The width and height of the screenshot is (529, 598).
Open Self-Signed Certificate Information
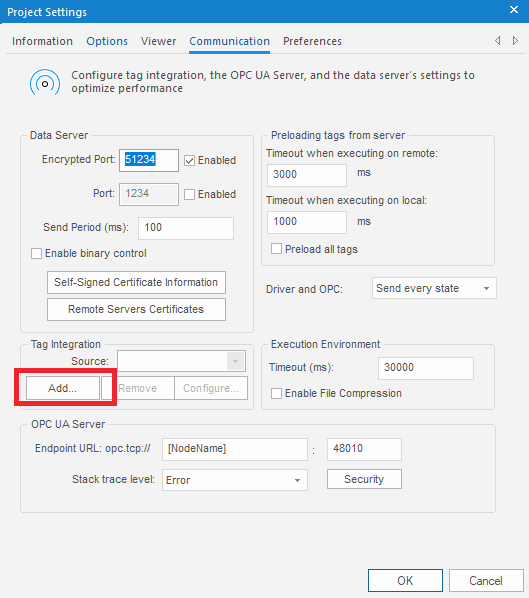(136, 283)
